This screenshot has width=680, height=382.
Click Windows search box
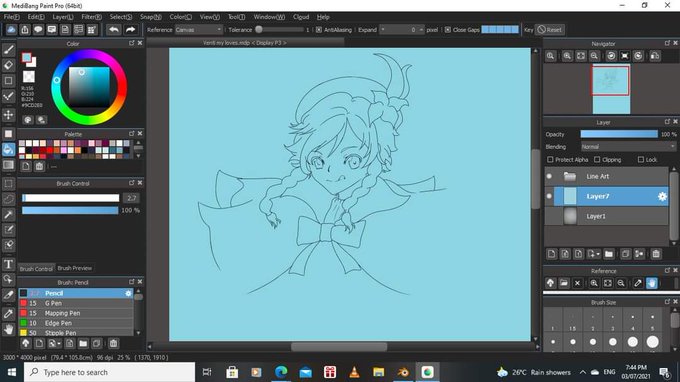coord(109,372)
